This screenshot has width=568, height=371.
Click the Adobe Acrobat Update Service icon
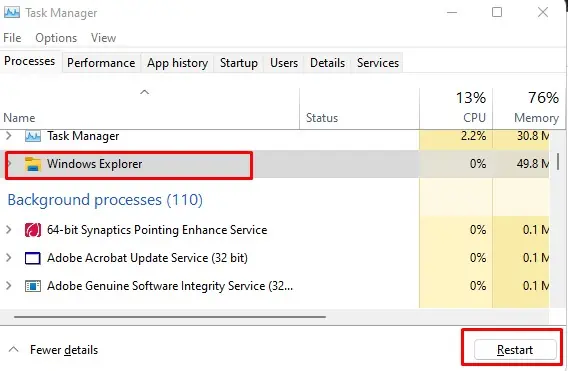tap(33, 258)
